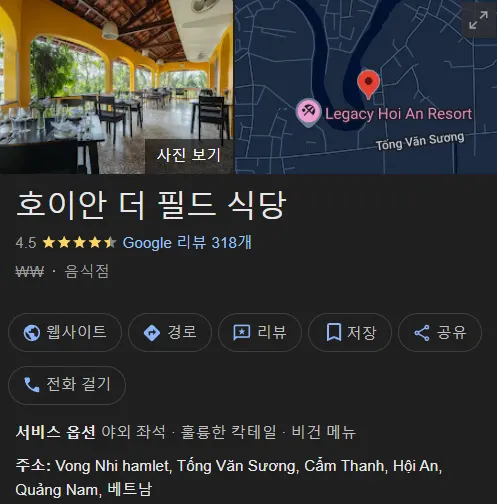497x504 pixels.
Task: Share the place using 공유 button
Action: pos(440,332)
